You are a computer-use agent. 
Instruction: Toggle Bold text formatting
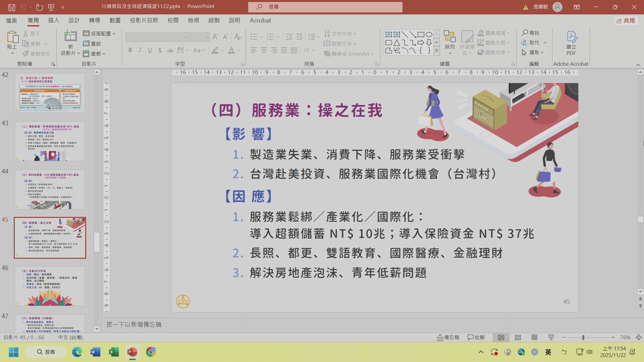click(x=130, y=50)
